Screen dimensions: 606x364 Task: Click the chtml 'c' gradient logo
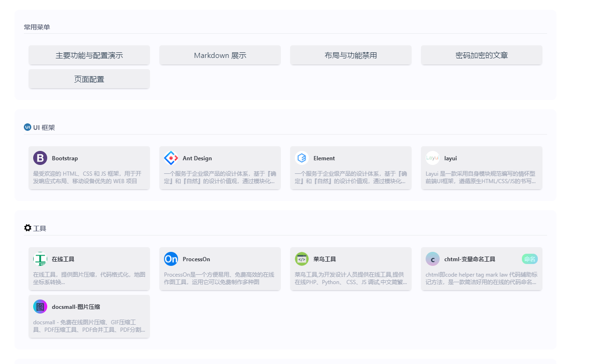(x=433, y=259)
